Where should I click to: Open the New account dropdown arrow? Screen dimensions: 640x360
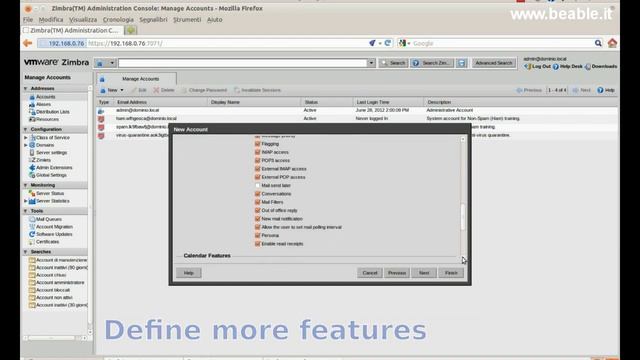click(122, 90)
